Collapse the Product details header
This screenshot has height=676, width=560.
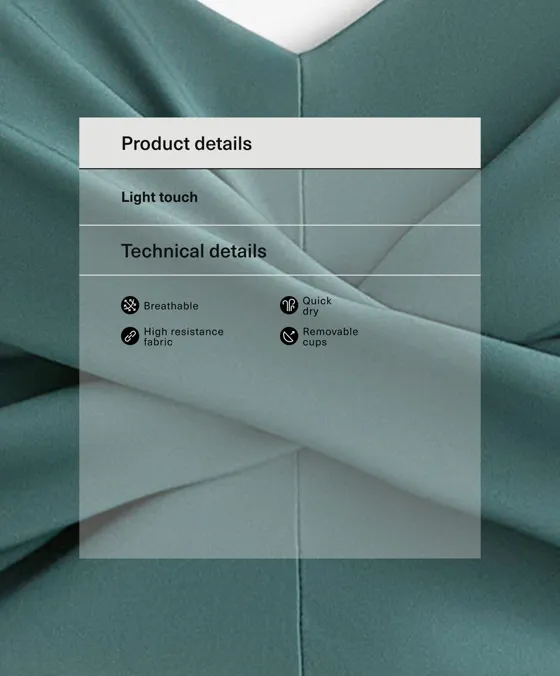point(186,144)
